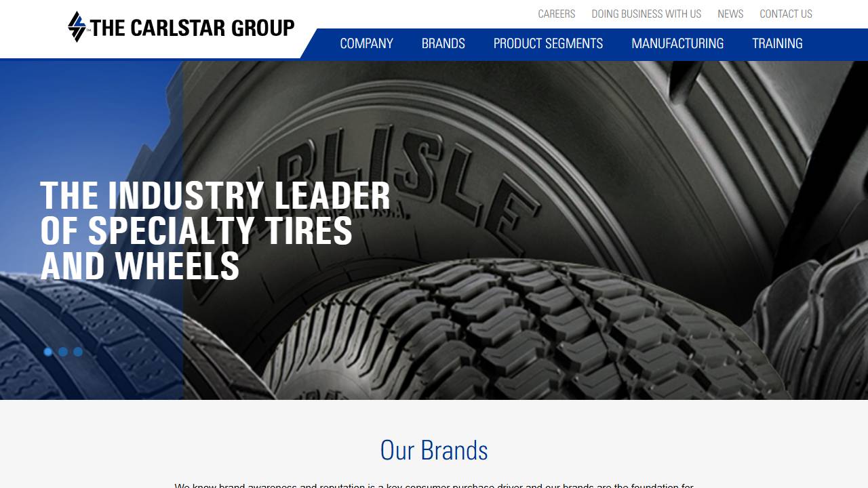Expand the Company menu
Image resolution: width=868 pixels, height=488 pixels.
tap(366, 43)
